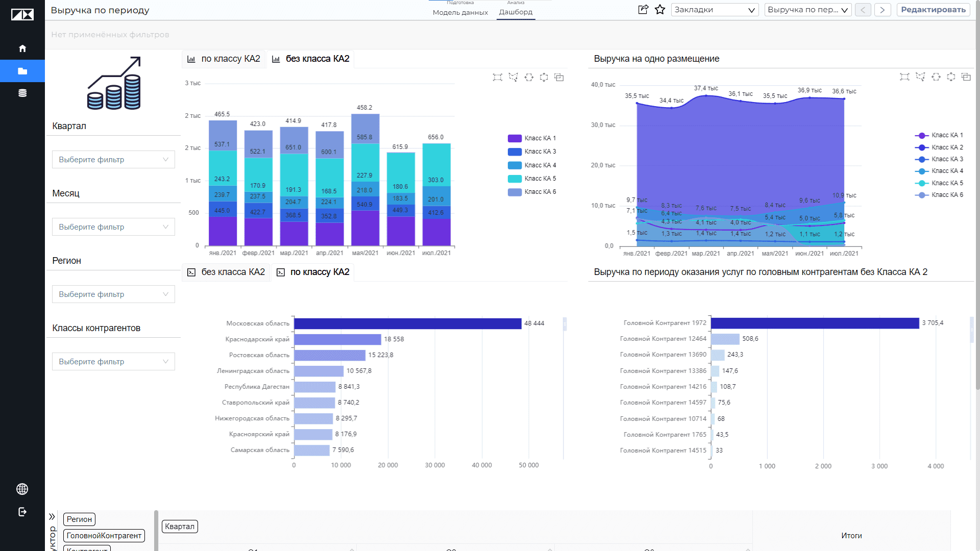
Task: Toggle Класс КА 1 in stacked bar legend
Action: (532, 138)
